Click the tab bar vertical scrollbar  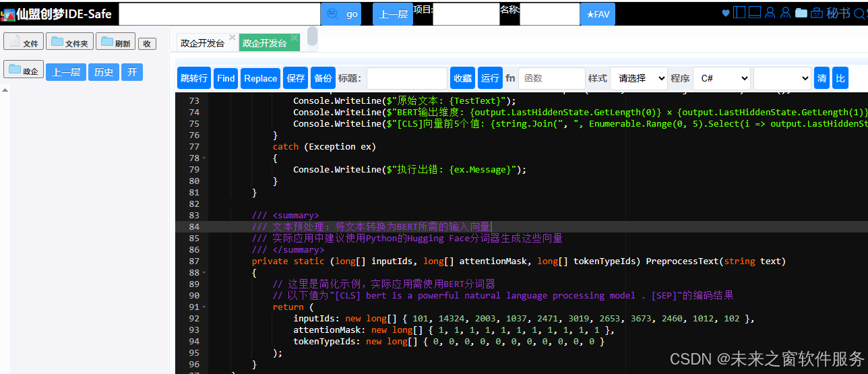[x=312, y=37]
